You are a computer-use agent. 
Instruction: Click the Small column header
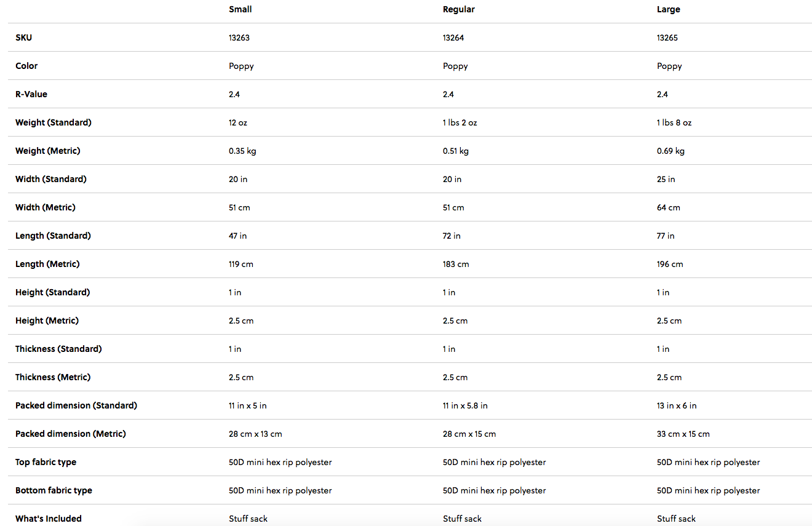[x=241, y=9]
